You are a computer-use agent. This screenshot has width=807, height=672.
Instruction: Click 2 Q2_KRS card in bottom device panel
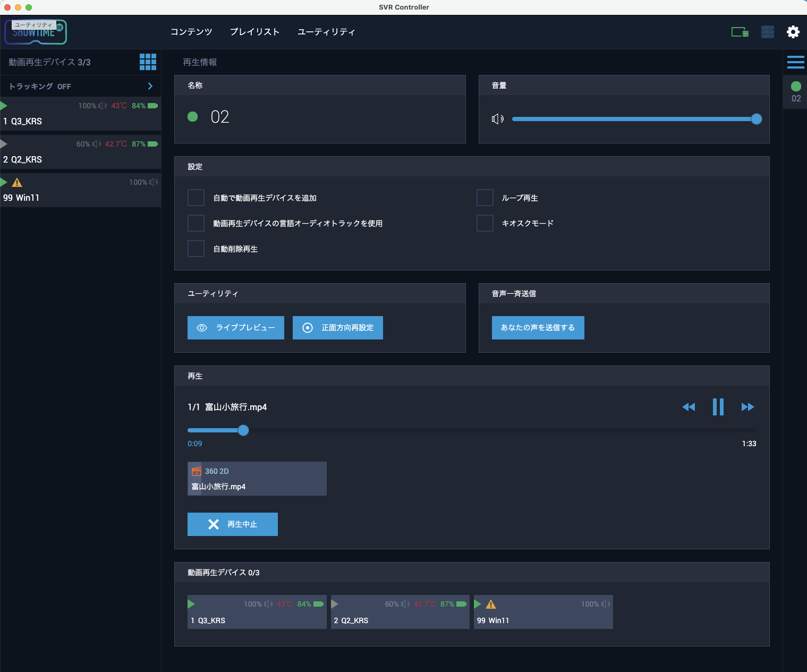click(x=400, y=612)
